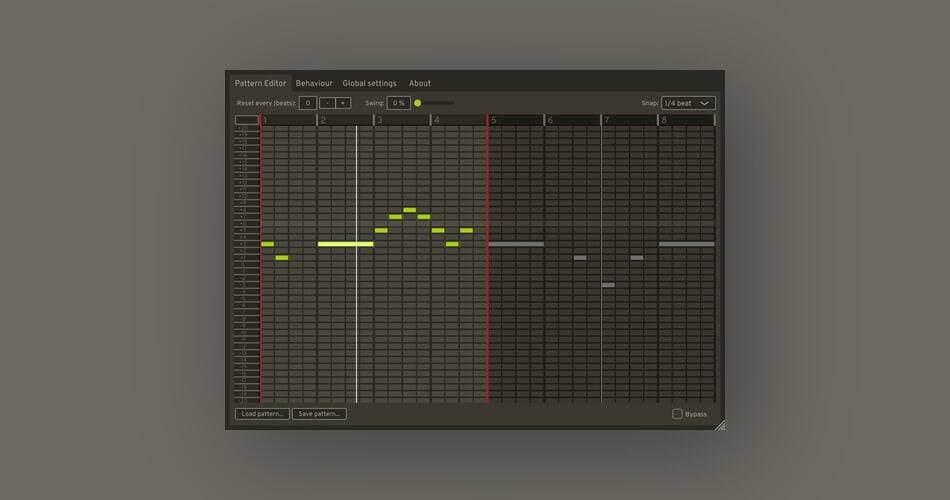This screenshot has height=500, width=950.
Task: Select the highest green note in beat 3
Action: 410,210
